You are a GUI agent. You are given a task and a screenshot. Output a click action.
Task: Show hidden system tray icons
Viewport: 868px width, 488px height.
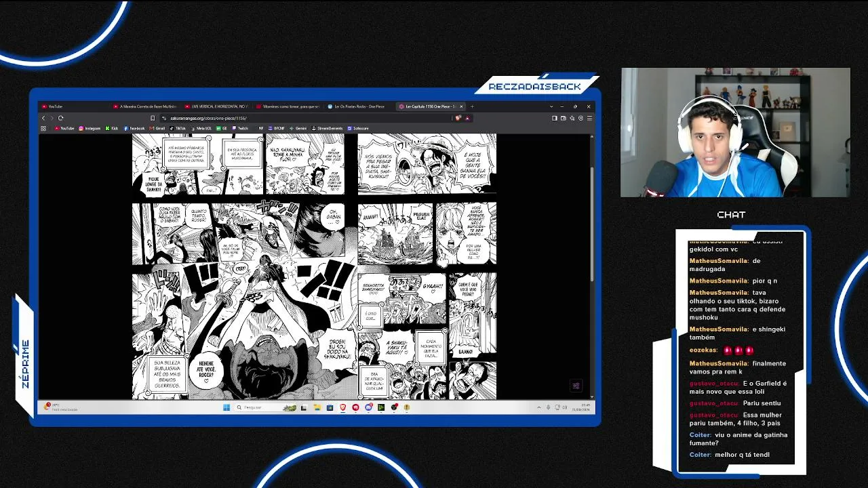[x=539, y=407]
